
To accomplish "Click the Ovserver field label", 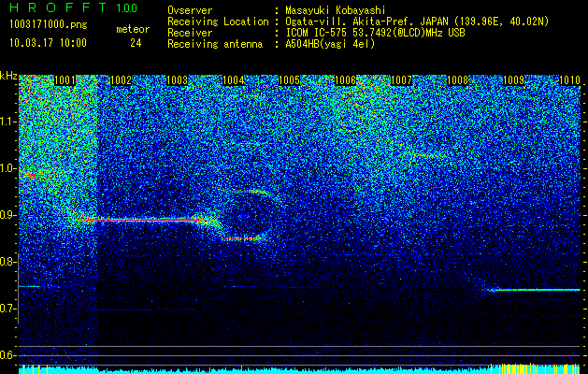I will coord(190,10).
